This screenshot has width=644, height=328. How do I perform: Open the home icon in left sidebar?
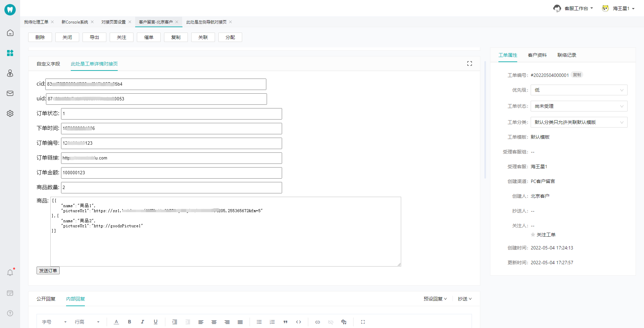tap(10, 33)
